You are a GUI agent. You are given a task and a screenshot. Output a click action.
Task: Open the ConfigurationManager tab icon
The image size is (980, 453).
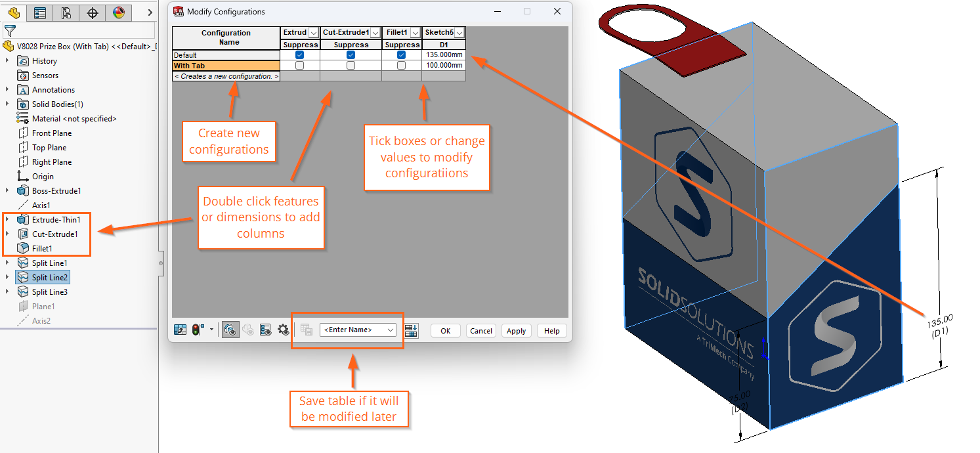tap(64, 11)
